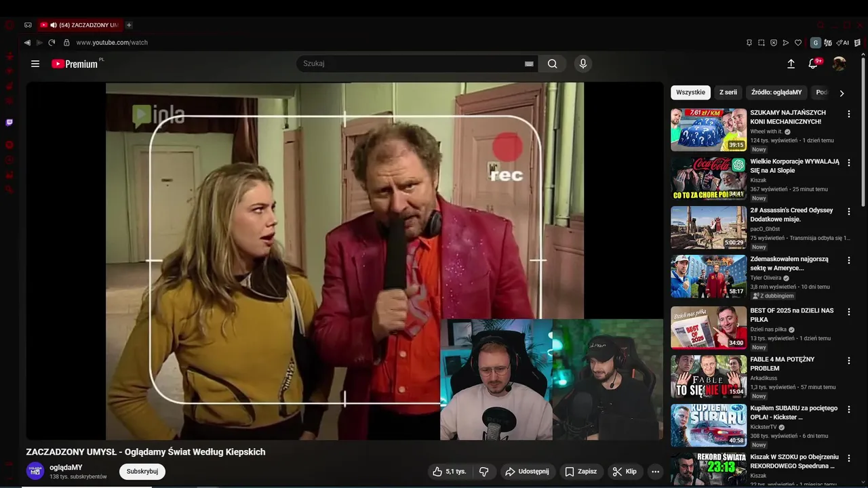Open the notifications bell with 9+ badge
Viewport: 868px width, 488px height.
(x=814, y=64)
